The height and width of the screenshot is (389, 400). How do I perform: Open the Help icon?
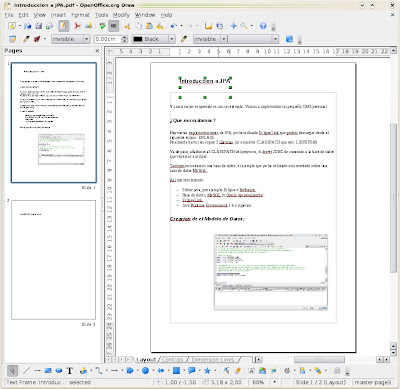(x=263, y=26)
